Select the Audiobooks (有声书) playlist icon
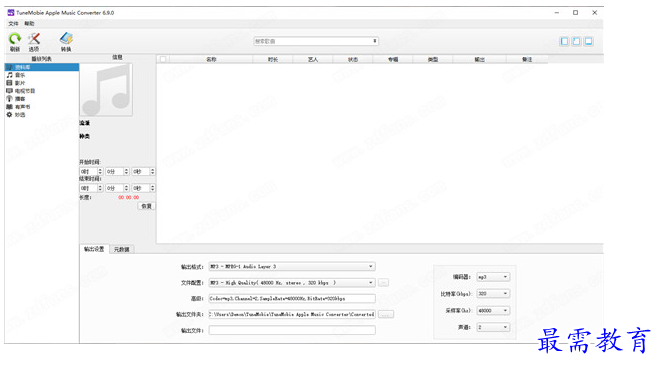 9,107
